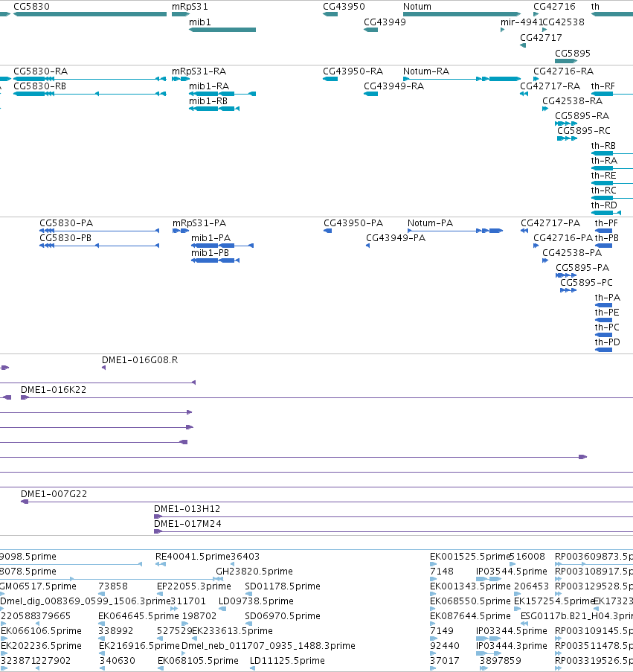
Task: Open the mRpS31-RA transcript label
Action: pos(199,71)
